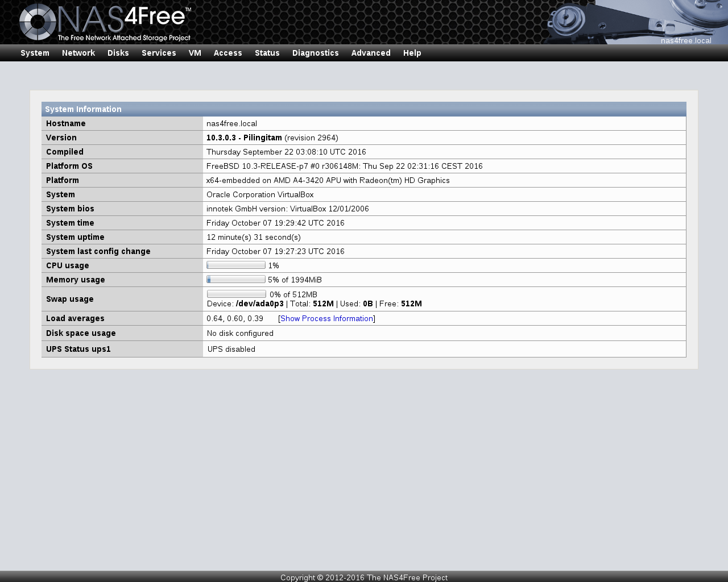
Task: Click system time value 19:29:42
Action: (x=275, y=223)
